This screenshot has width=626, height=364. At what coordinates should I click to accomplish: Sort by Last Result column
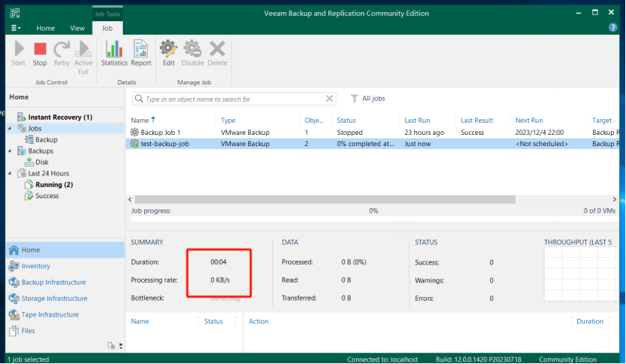(x=477, y=120)
